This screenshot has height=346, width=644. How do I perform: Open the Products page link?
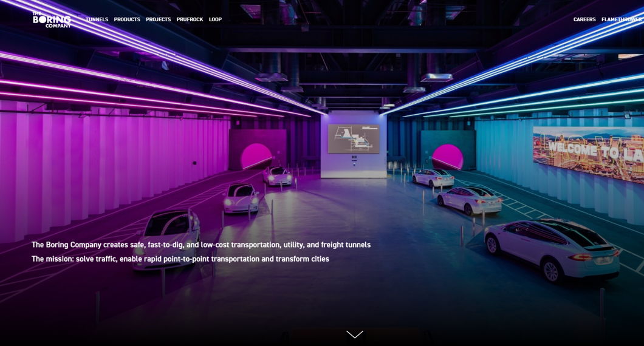click(x=127, y=19)
